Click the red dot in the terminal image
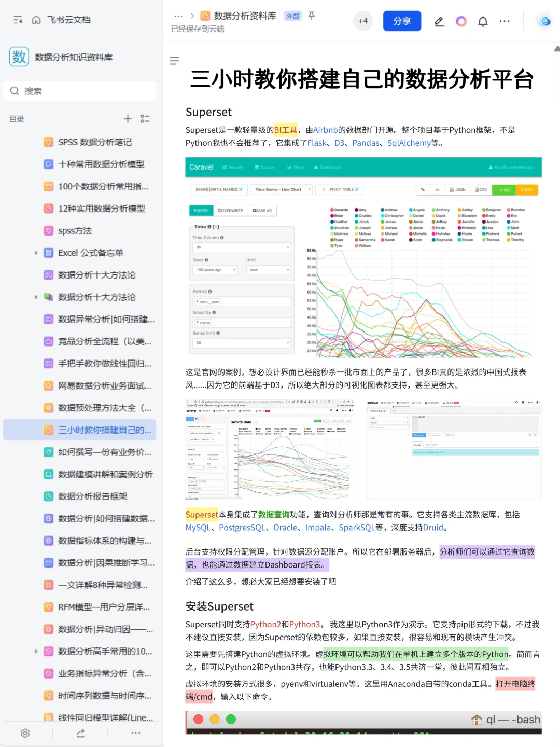The height and width of the screenshot is (747, 560). [198, 719]
